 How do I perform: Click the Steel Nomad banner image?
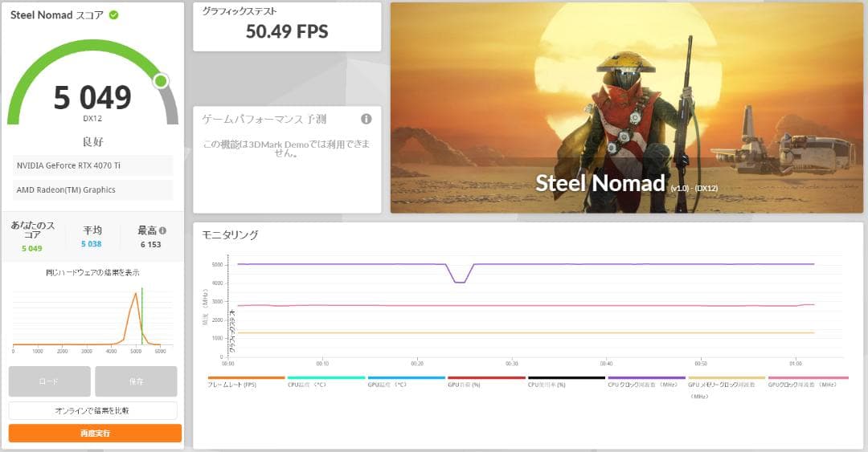pyautogui.click(x=627, y=108)
